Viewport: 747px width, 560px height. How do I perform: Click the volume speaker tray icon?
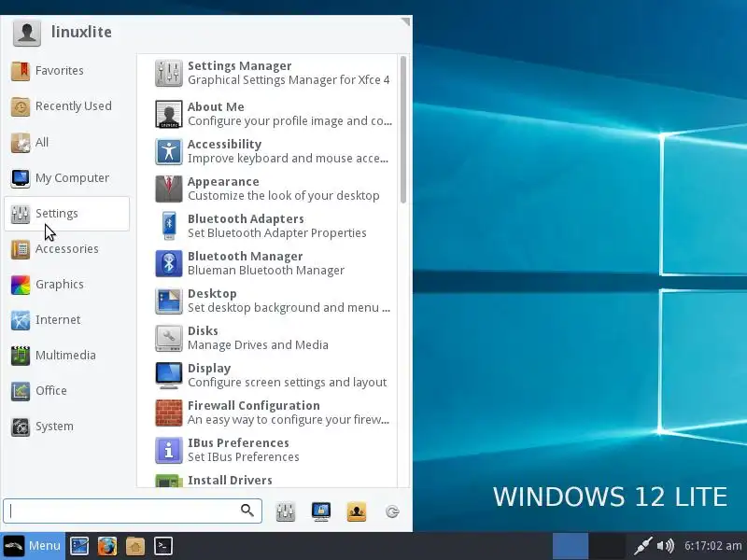(666, 546)
